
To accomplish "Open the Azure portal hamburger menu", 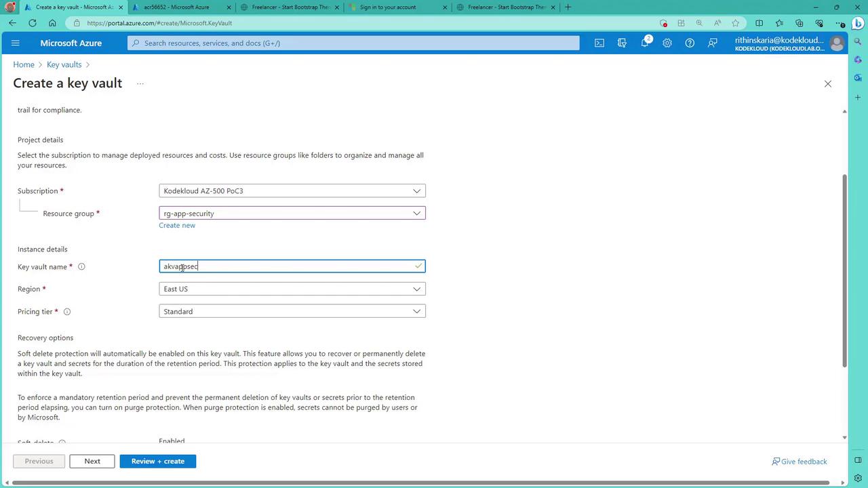I will tap(16, 43).
